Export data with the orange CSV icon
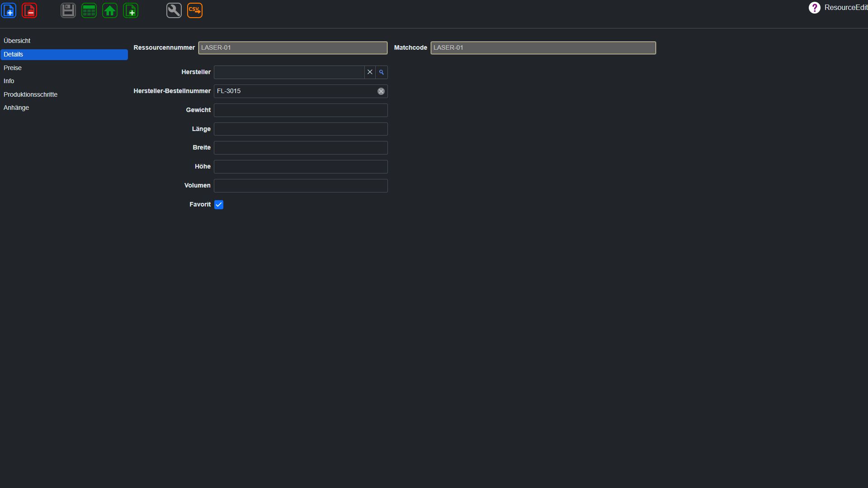This screenshot has width=868, height=488. (195, 10)
